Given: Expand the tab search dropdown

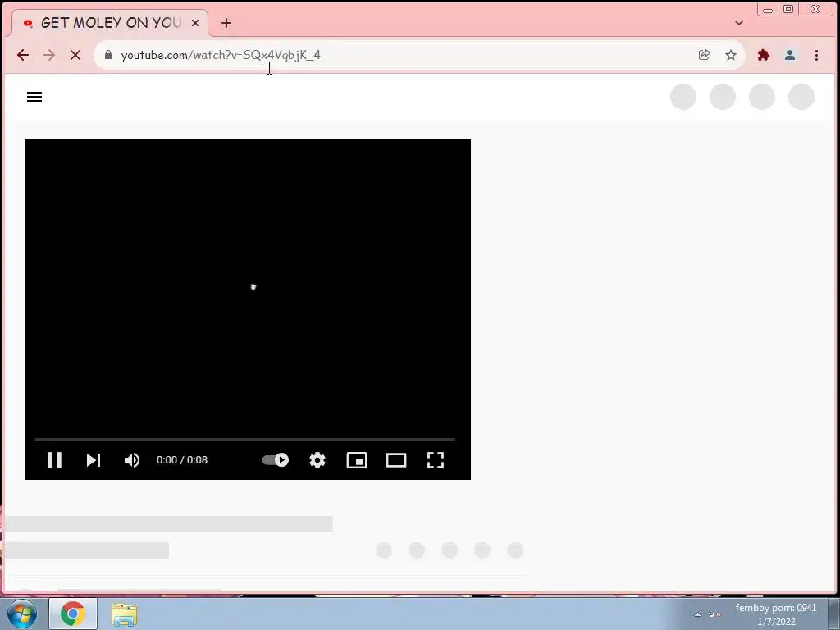Looking at the screenshot, I should 739,23.
